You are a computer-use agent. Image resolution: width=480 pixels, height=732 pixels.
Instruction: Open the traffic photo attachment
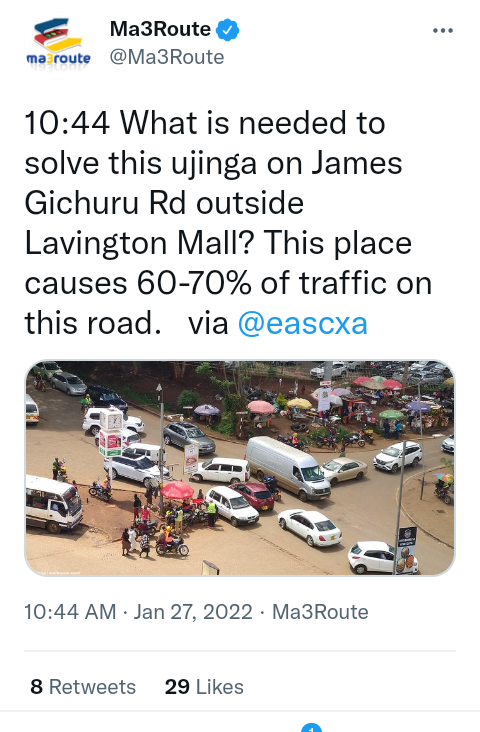[240, 468]
